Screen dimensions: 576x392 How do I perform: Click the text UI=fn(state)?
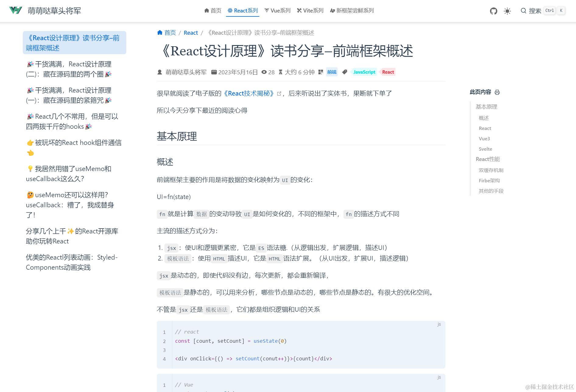click(x=174, y=197)
